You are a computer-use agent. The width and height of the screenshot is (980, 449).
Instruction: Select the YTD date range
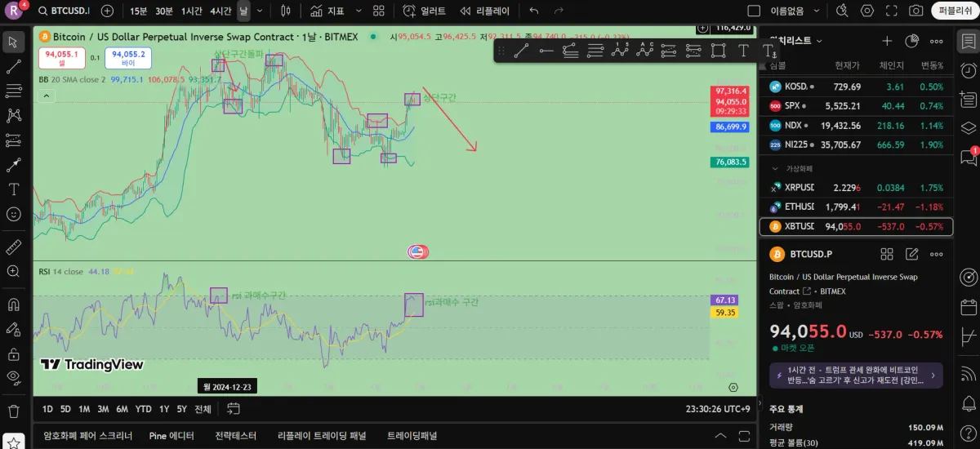143,409
